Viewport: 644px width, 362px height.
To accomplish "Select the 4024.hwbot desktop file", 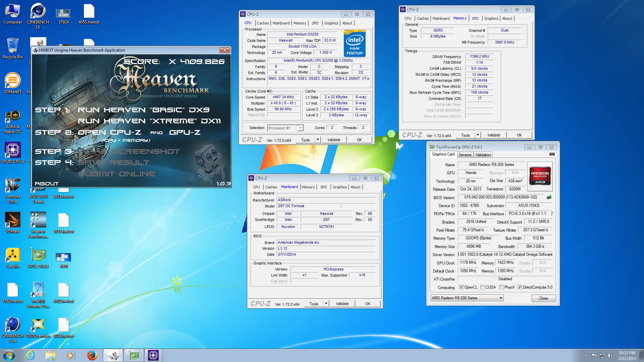I will [63, 327].
